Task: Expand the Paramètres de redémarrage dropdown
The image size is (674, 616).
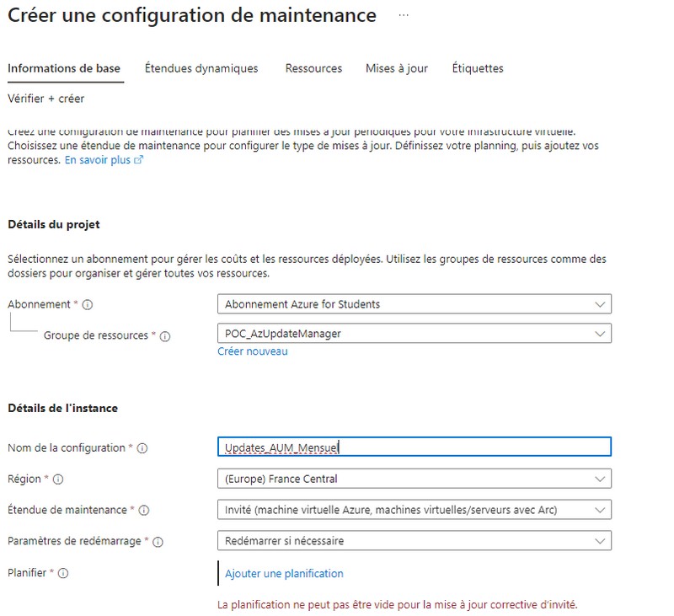Action: pos(414,541)
